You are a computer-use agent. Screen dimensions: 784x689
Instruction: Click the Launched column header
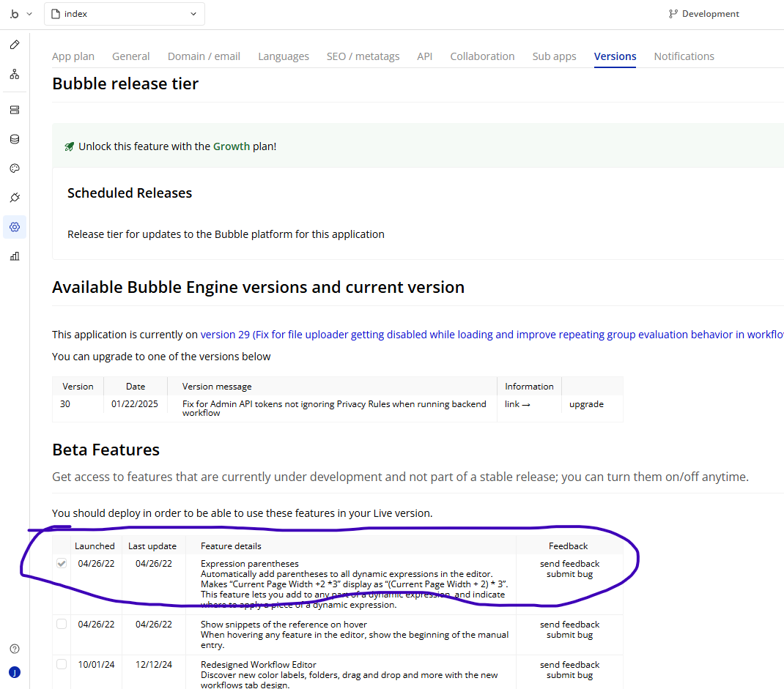[x=95, y=546]
